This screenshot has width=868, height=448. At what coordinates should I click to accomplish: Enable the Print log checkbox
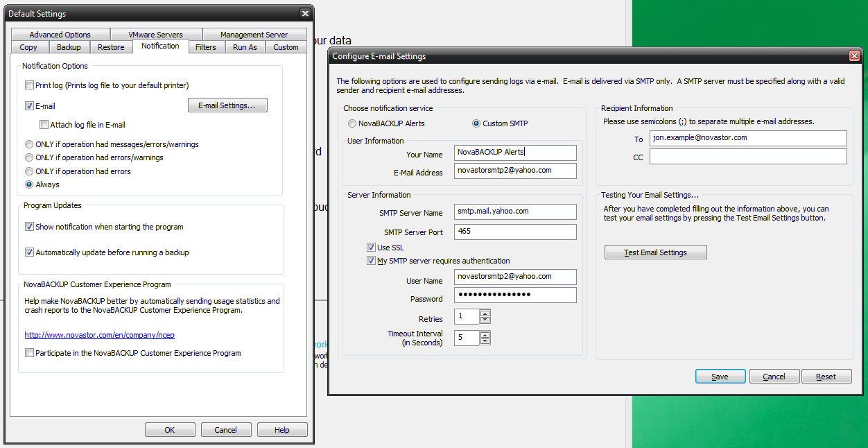coord(29,85)
